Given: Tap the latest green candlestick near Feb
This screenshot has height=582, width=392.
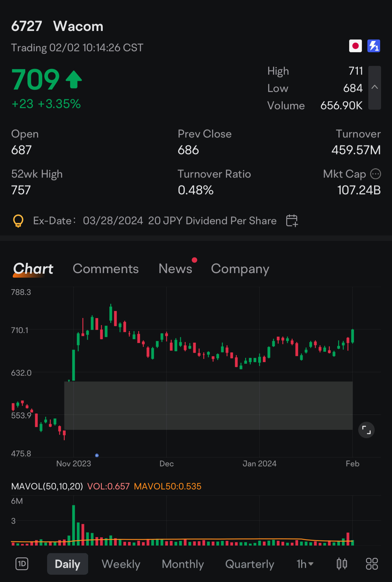Looking at the screenshot, I should (352, 336).
